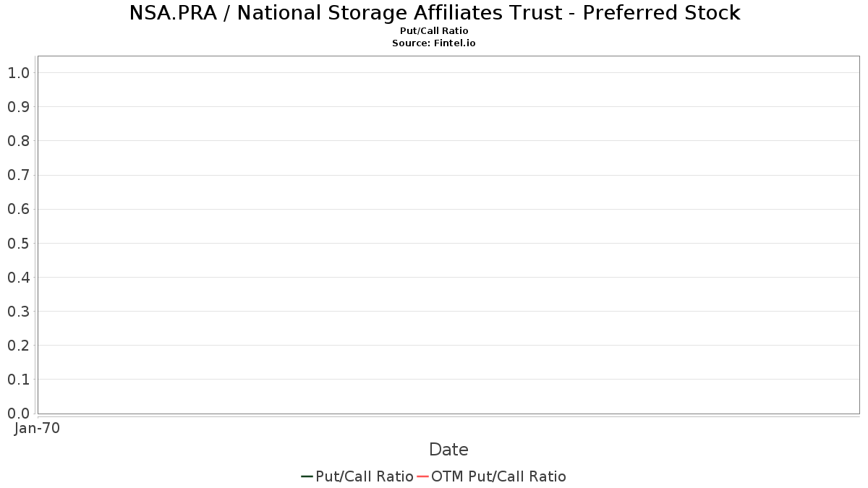Click the 0.5 y-axis label
The image size is (868, 488).
19,243
